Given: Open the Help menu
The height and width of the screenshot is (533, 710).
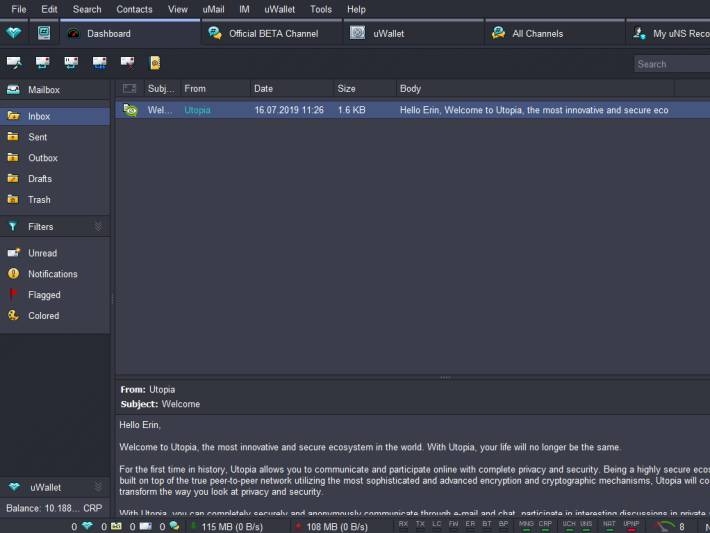Looking at the screenshot, I should (356, 9).
